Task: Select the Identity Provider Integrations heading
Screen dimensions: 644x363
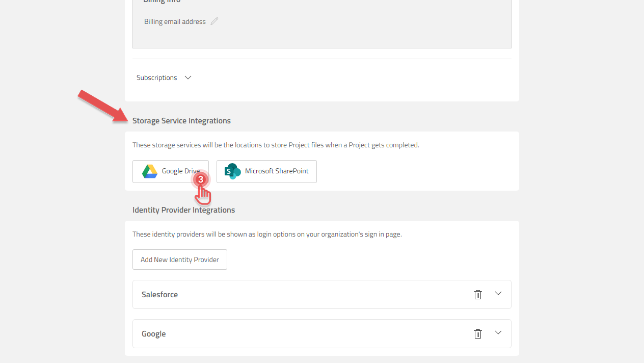Action: [x=183, y=210]
